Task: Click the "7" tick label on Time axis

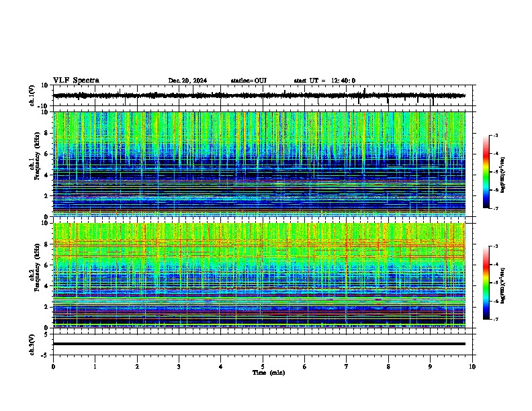Action: point(347,367)
